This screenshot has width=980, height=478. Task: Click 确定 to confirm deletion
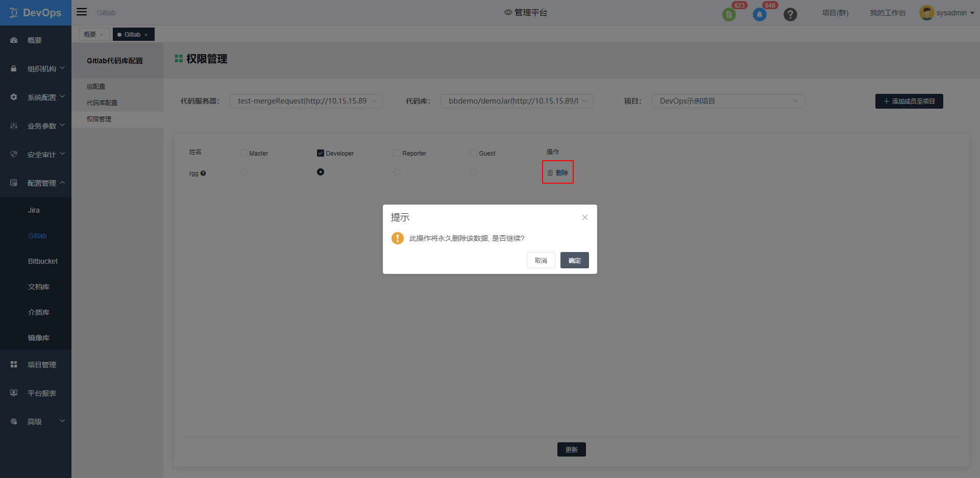[575, 260]
